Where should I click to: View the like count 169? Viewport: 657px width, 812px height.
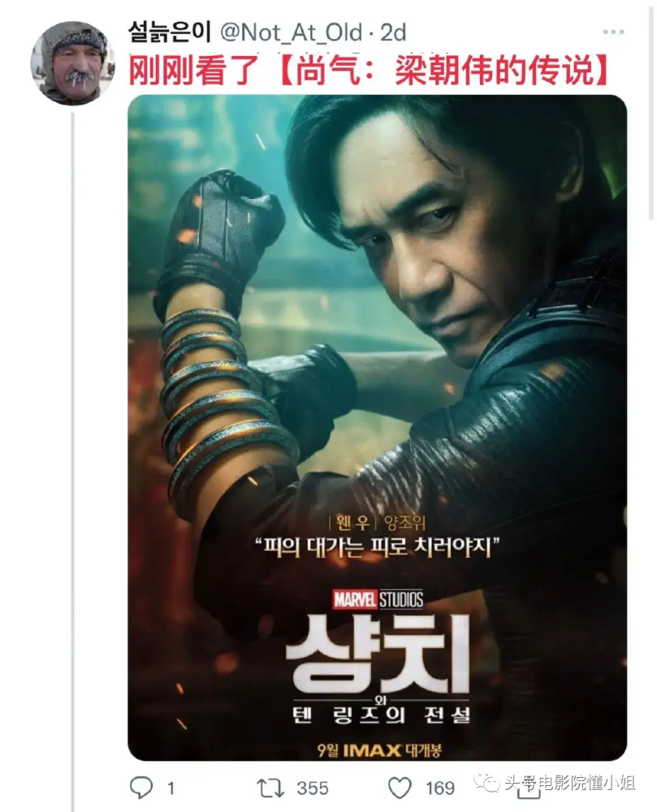440,788
